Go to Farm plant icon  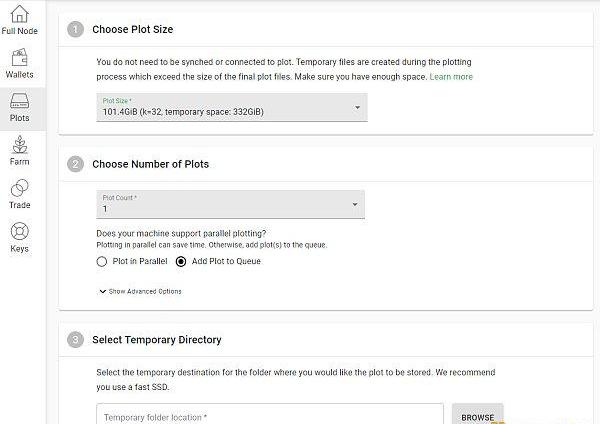(20, 145)
